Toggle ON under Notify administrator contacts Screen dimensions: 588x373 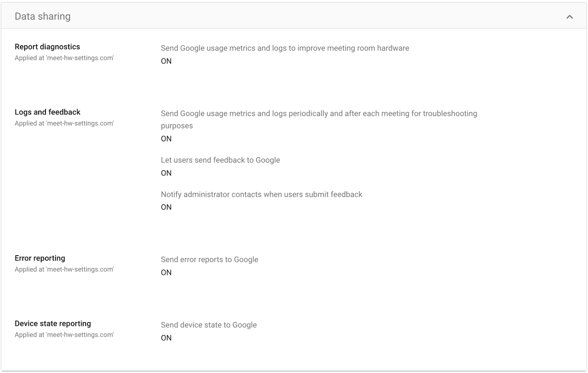point(166,207)
